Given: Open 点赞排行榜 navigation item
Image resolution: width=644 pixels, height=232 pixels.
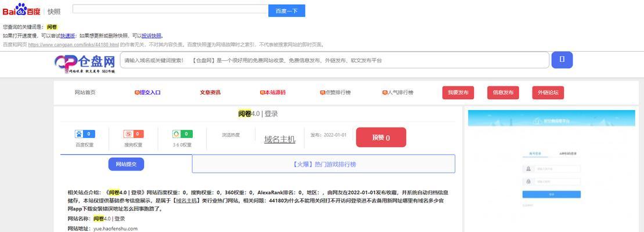Looking at the screenshot, I should [x=336, y=93].
